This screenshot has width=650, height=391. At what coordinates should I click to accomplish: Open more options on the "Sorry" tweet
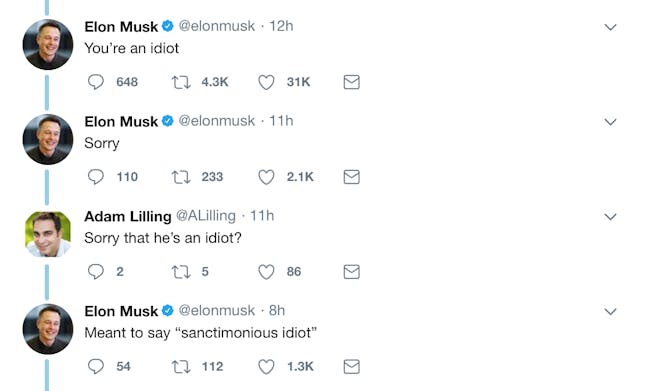click(610, 122)
